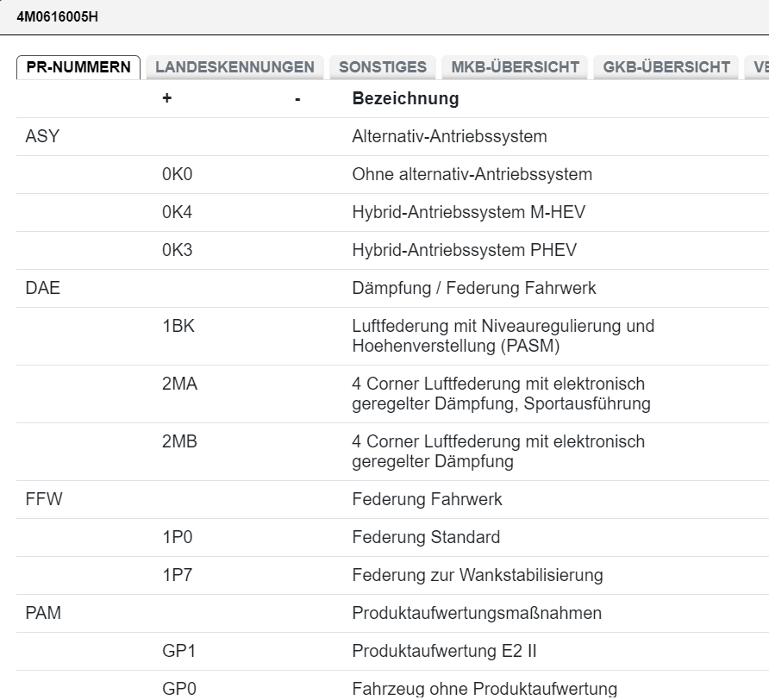Select code 2MA Sportausführung row

(179, 384)
